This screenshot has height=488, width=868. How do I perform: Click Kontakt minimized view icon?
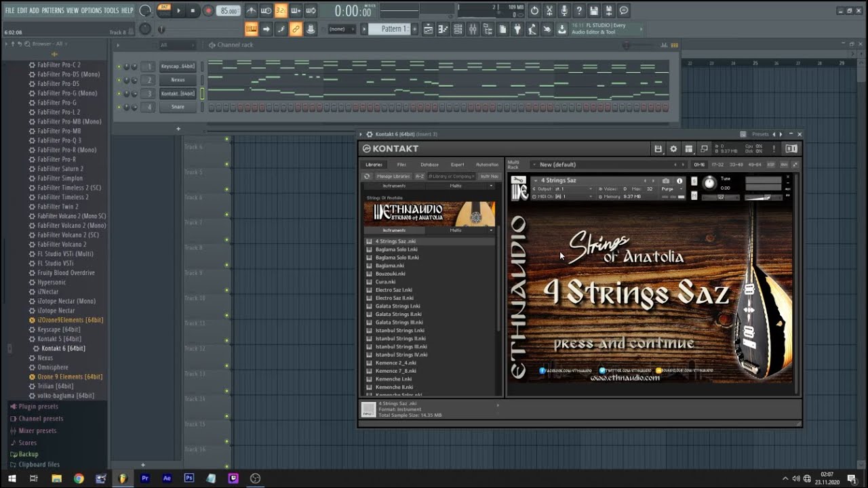(705, 149)
